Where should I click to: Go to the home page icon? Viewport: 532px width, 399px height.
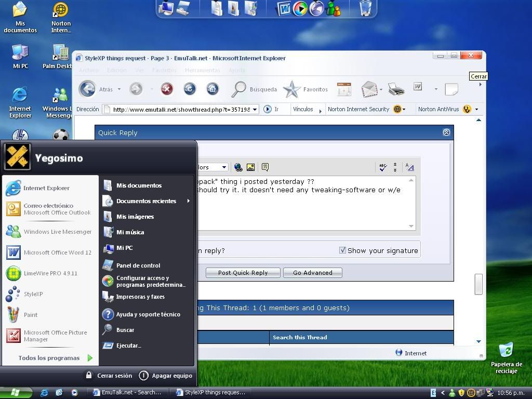pos(212,89)
